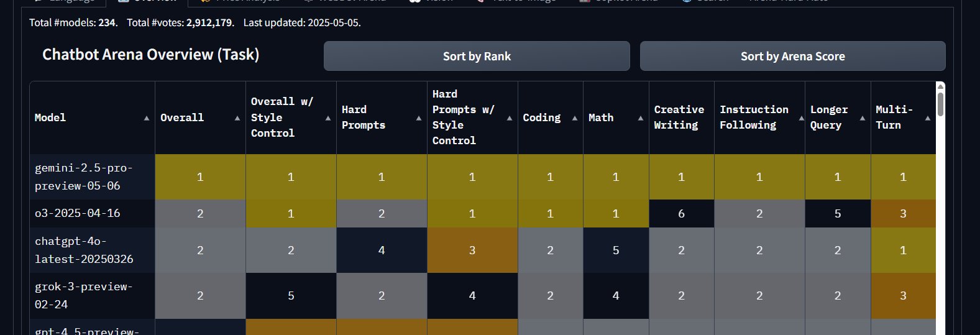
Task: Click o3's Creative Writing rank cell showing 6
Action: [682, 213]
